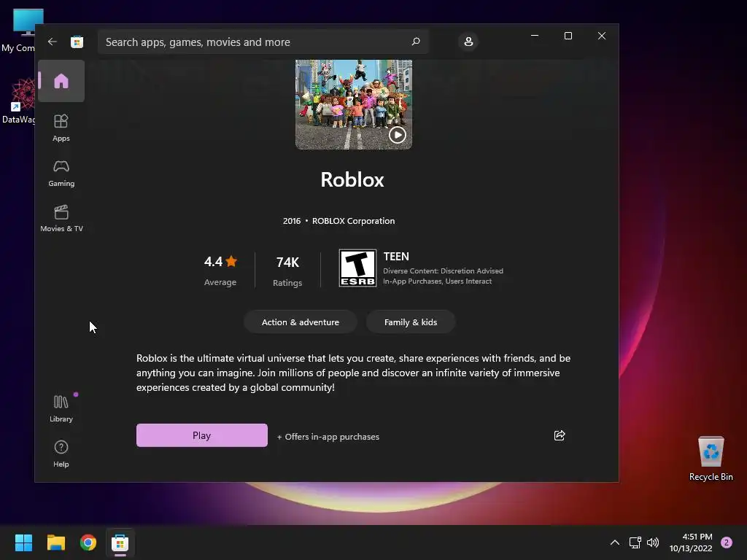Click the ESRB Teen rating badge

pyautogui.click(x=357, y=268)
